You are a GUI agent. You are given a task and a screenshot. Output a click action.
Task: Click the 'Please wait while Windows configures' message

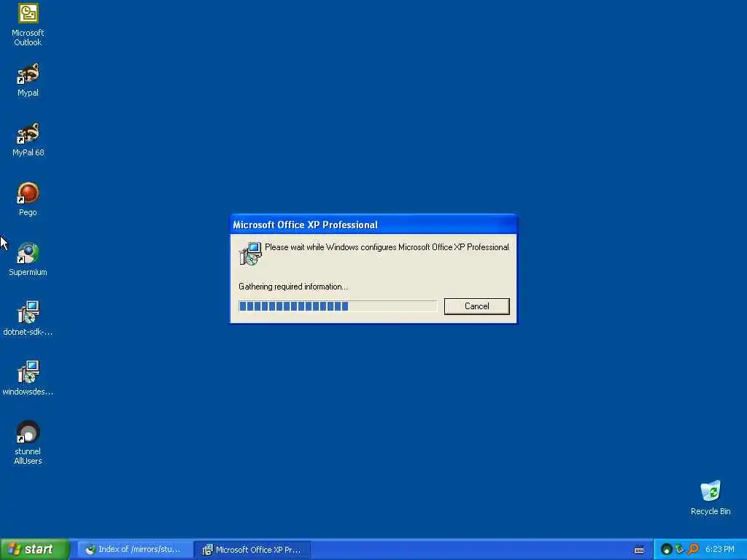pos(387,247)
